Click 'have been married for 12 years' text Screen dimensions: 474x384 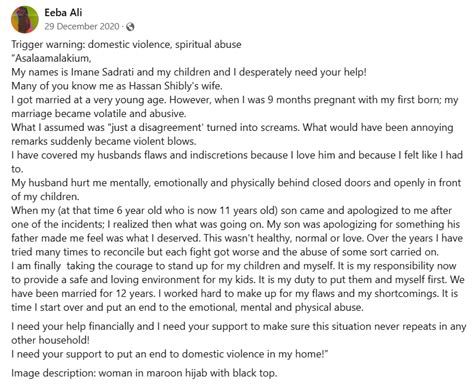tap(83, 293)
